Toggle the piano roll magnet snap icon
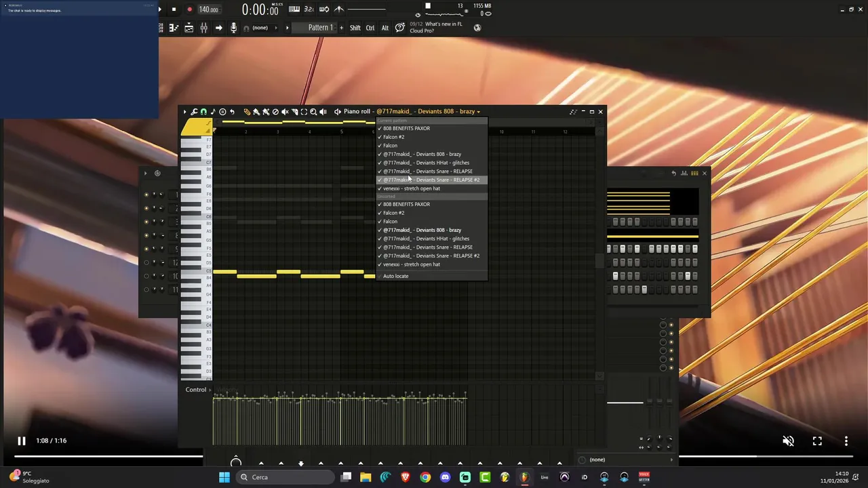This screenshot has width=868, height=488. click(x=203, y=112)
